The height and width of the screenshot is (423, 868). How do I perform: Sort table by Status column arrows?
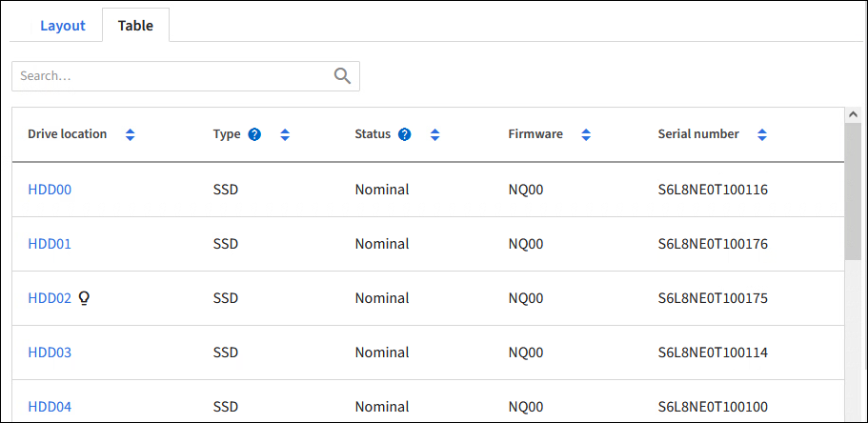(x=434, y=135)
